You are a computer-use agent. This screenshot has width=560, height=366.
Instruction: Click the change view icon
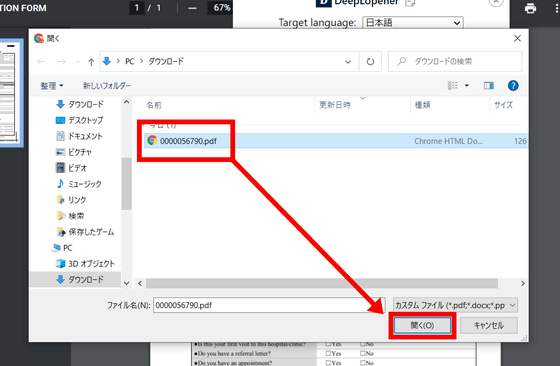pos(453,85)
